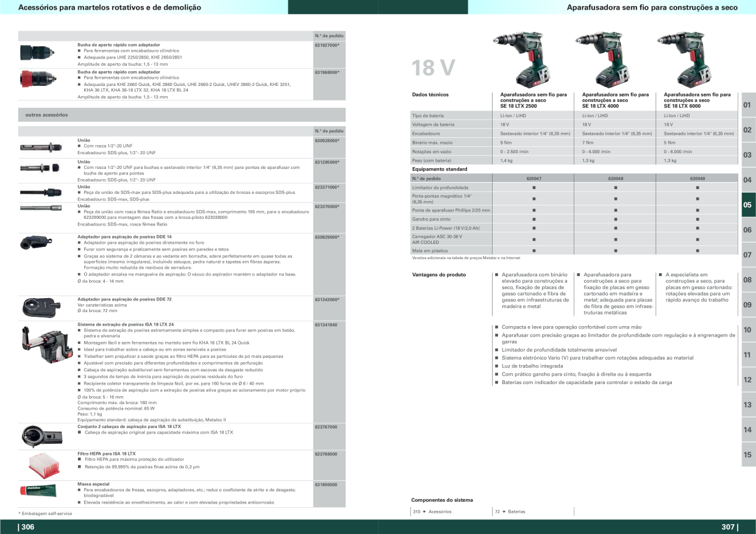
Task: Click order number 623370000*
Action: point(327,206)
